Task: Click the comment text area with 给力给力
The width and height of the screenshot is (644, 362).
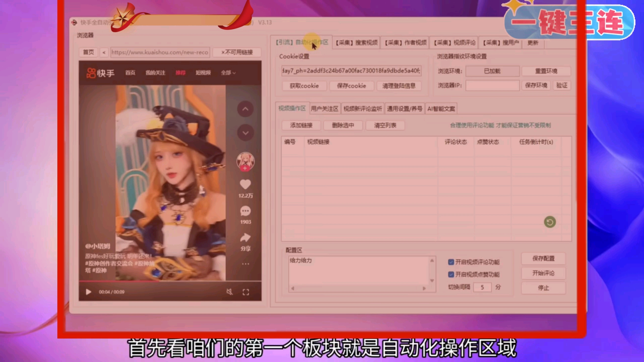Action: (x=359, y=271)
